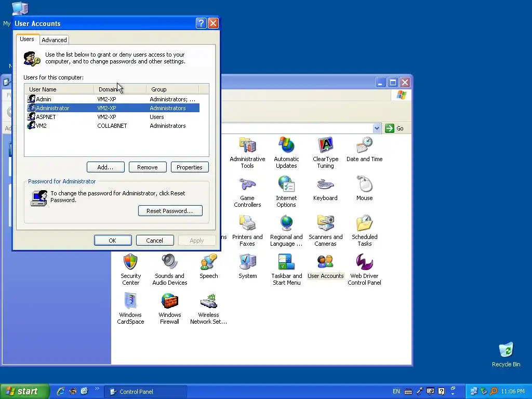Image resolution: width=532 pixels, height=399 pixels.
Task: Click the clock showing 11:06 PM
Action: click(x=513, y=391)
